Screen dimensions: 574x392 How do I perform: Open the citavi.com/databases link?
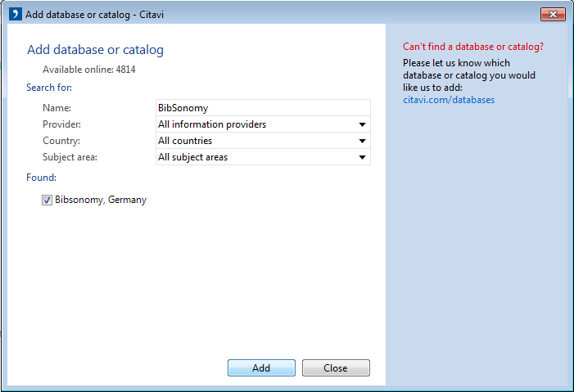coord(449,100)
